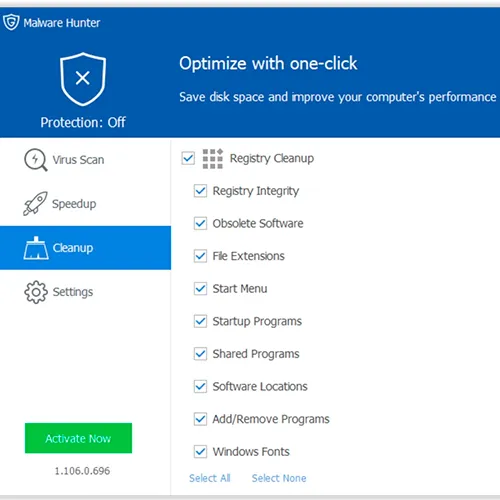Click the File Extensions label
This screenshot has width=500, height=500.
249,256
